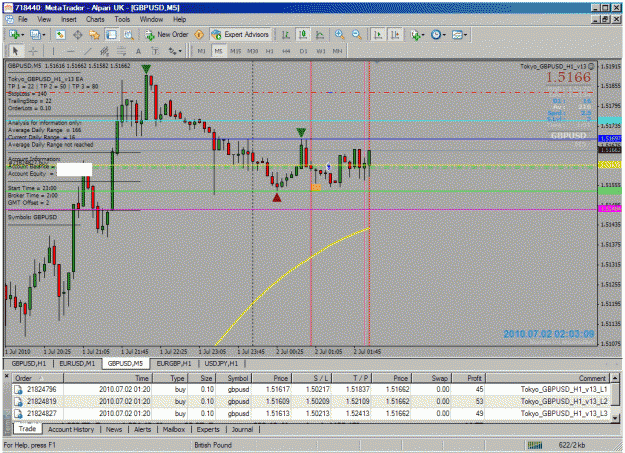
Task: Select the trendline tool
Action: click(x=88, y=51)
